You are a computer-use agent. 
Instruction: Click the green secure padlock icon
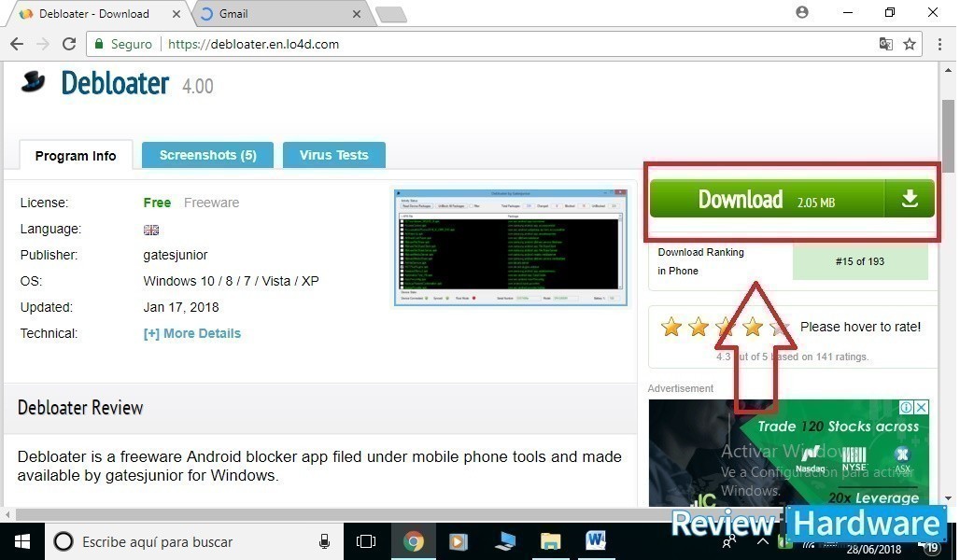click(x=99, y=44)
